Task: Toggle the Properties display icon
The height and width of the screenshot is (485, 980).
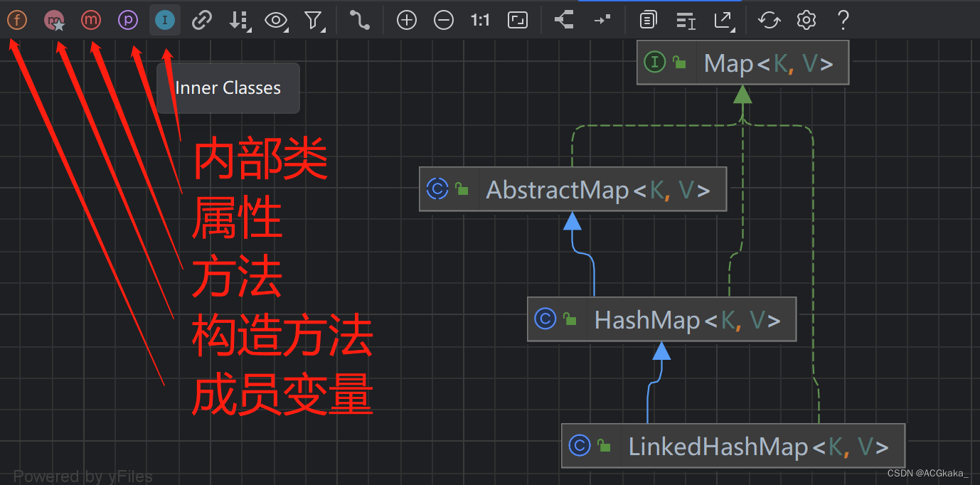Action: pos(128,20)
